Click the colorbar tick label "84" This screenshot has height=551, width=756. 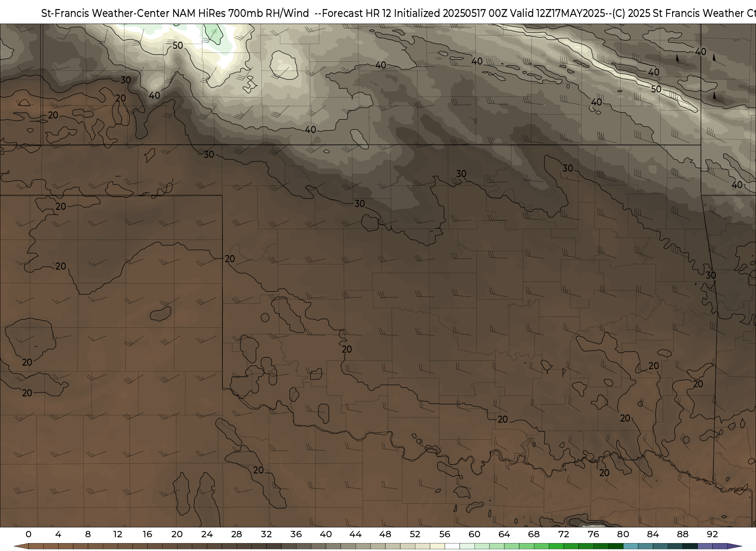coord(653,534)
